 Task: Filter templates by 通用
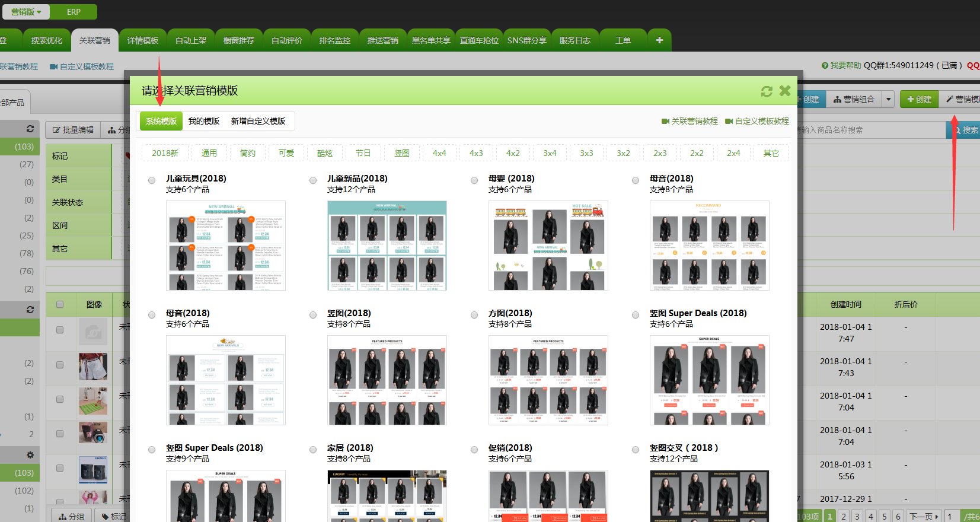coord(209,153)
